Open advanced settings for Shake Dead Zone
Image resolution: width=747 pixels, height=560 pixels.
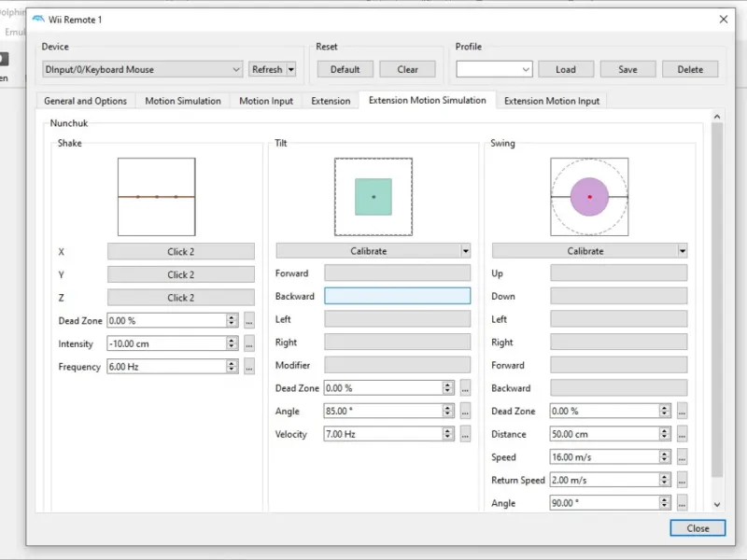point(249,321)
